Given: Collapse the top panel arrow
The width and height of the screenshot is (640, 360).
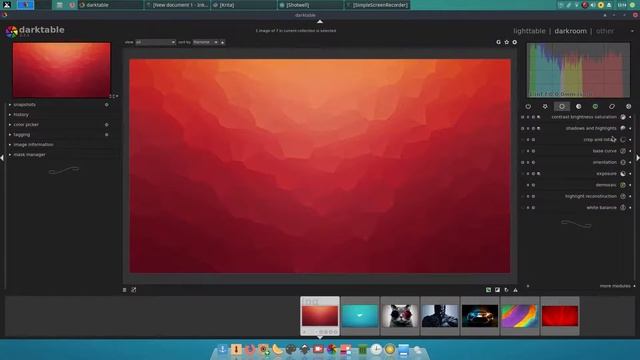Looking at the screenshot, I should pos(320,21).
